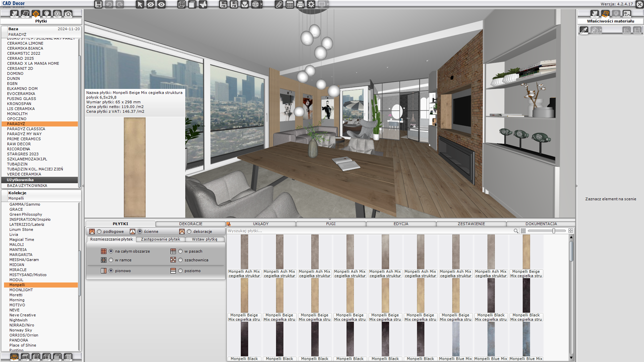Open settings via the gear icon

point(311,4)
